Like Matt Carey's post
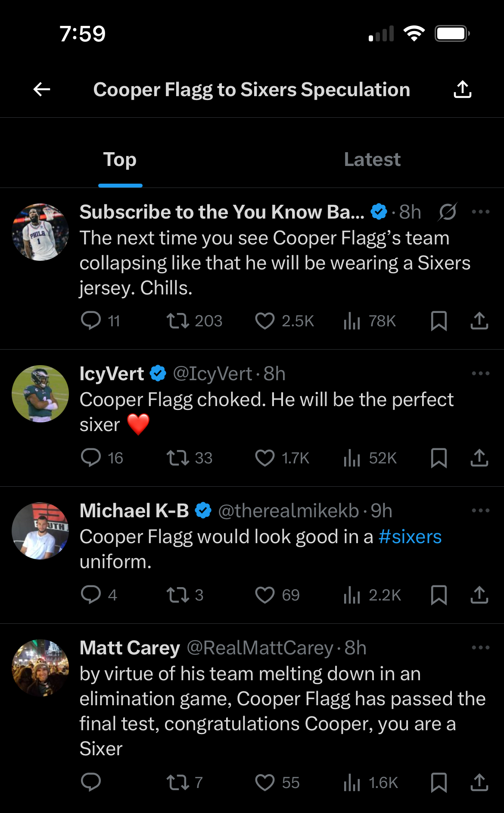Screen dimensions: 504x813 point(265,782)
